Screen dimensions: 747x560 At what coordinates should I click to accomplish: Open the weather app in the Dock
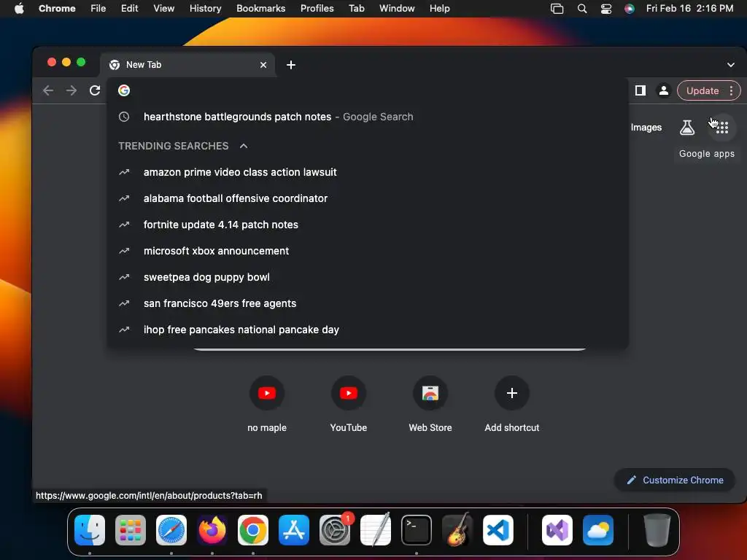coord(598,530)
